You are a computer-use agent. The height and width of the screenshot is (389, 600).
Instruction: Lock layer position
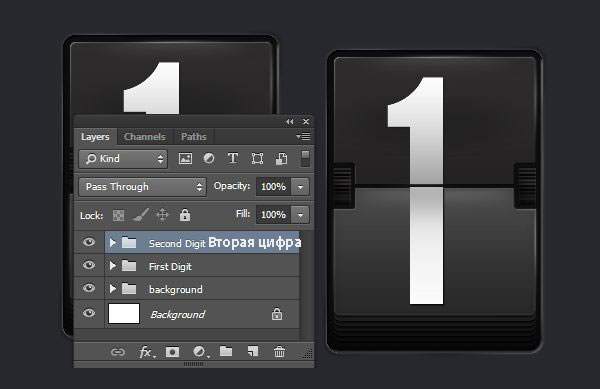point(162,215)
